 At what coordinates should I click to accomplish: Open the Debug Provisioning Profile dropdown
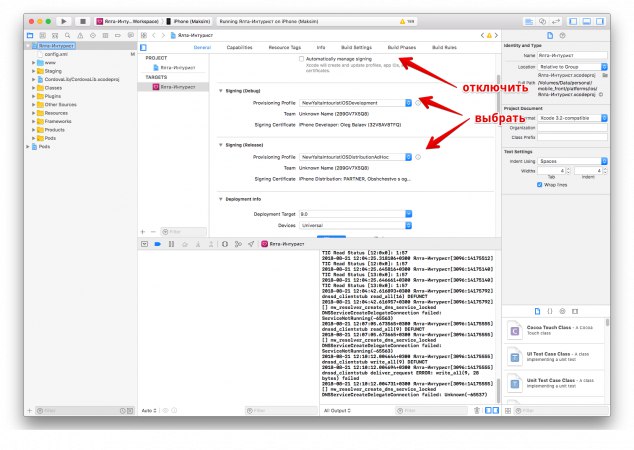(355, 103)
